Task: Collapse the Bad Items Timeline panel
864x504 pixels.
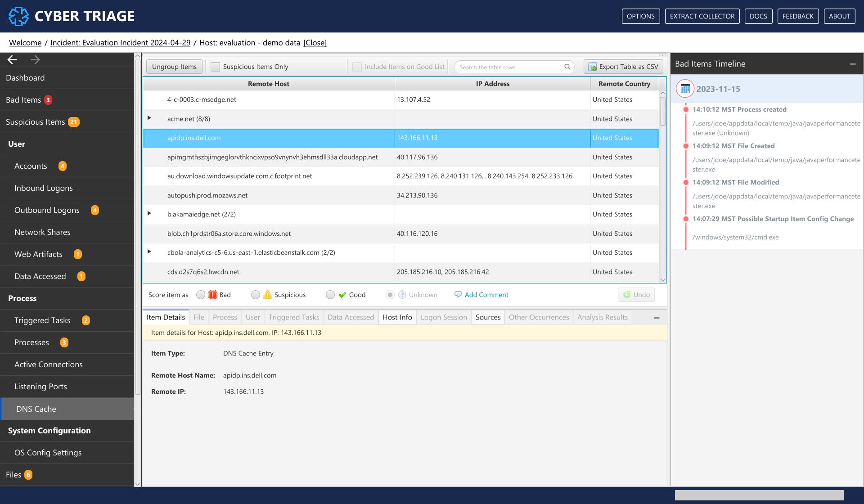Action: [x=852, y=64]
